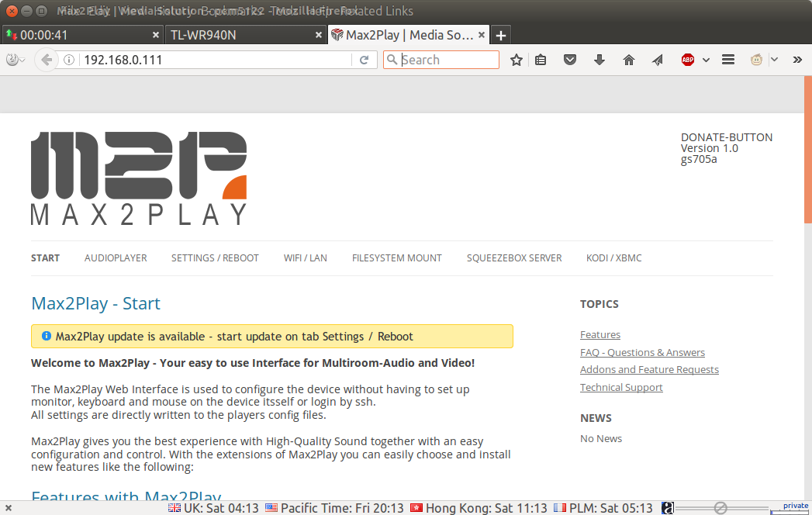Click the 'gs705a' device name text

(699, 159)
